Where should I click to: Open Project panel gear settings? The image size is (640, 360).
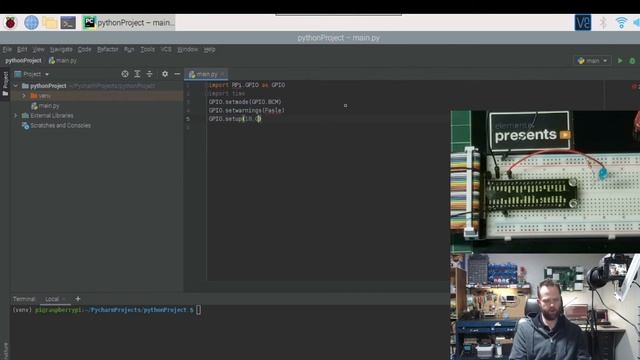point(165,74)
